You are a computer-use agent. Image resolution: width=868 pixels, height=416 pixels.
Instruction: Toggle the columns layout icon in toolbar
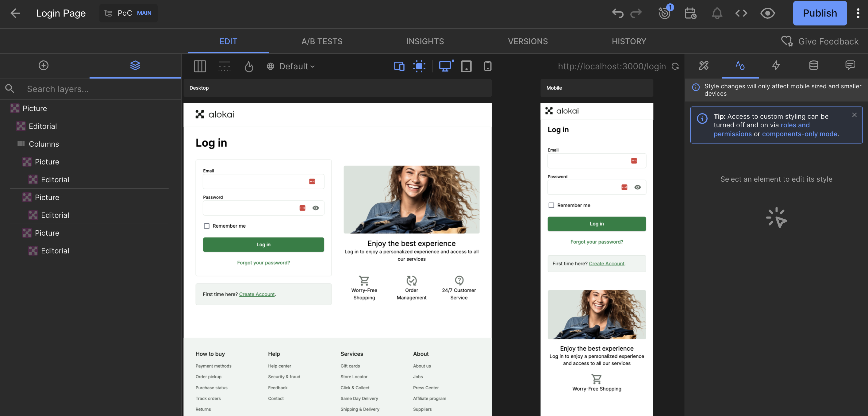click(x=200, y=66)
